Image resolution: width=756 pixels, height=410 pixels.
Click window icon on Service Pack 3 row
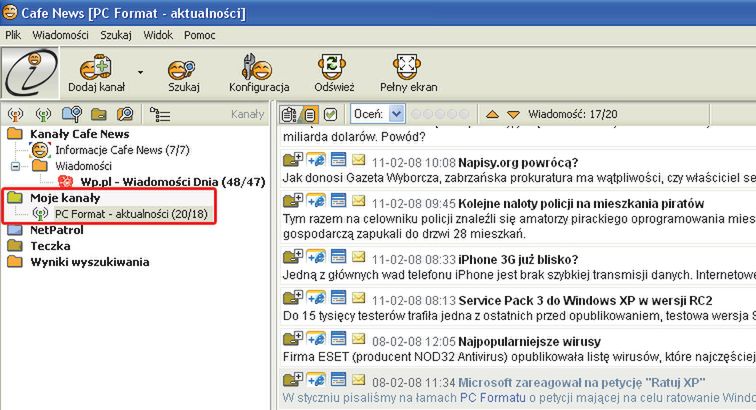coord(338,297)
